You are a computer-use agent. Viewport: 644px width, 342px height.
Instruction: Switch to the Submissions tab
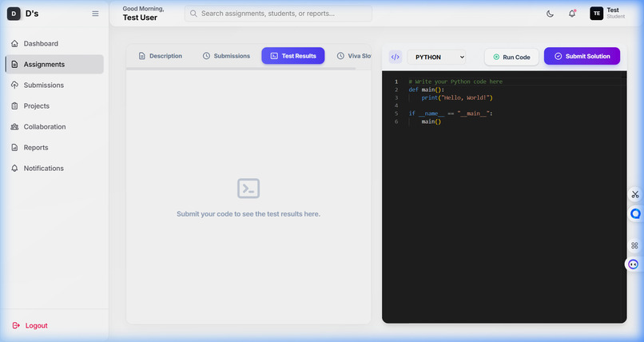pos(226,56)
